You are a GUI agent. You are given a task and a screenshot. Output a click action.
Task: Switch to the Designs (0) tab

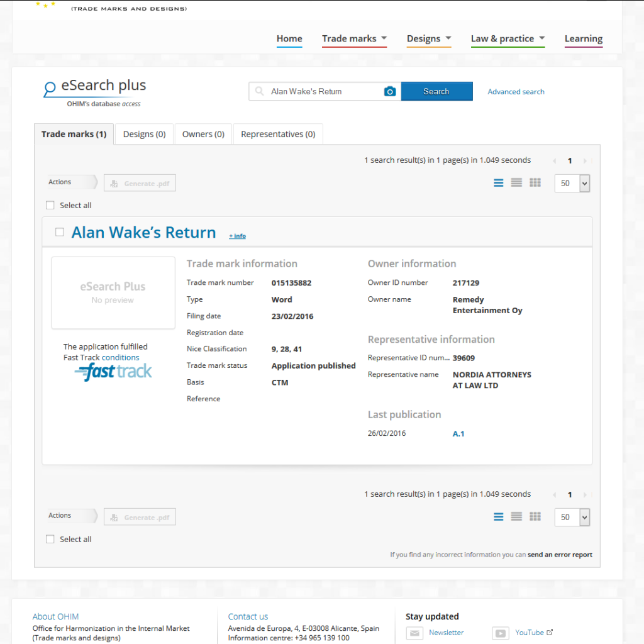(144, 134)
